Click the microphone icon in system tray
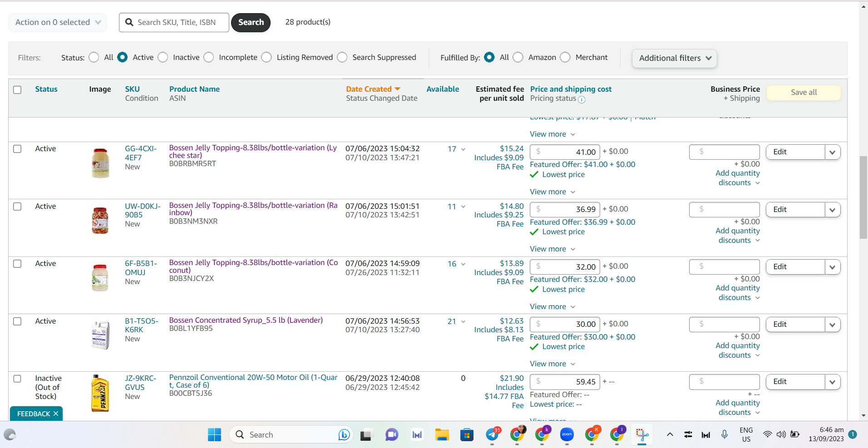The image size is (868, 448). click(725, 434)
